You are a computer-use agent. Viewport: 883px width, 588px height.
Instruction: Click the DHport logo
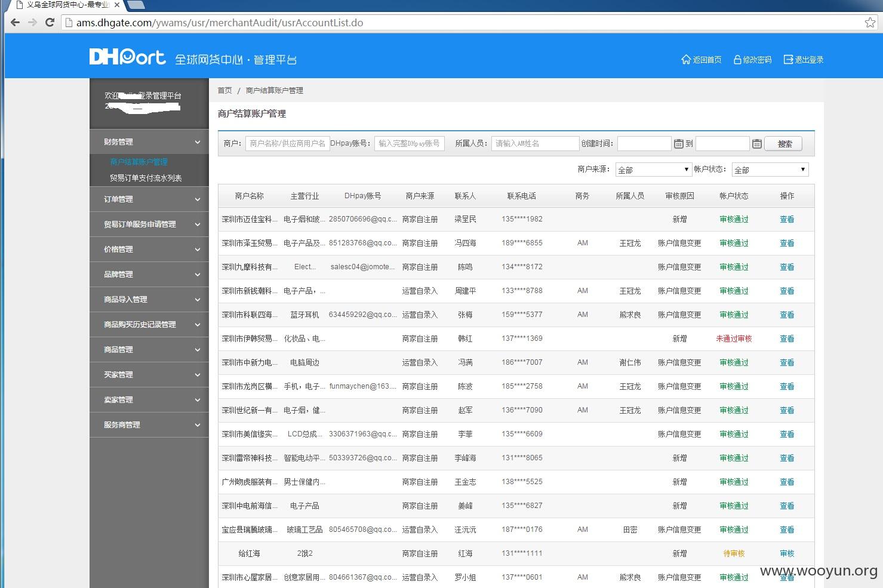click(127, 57)
